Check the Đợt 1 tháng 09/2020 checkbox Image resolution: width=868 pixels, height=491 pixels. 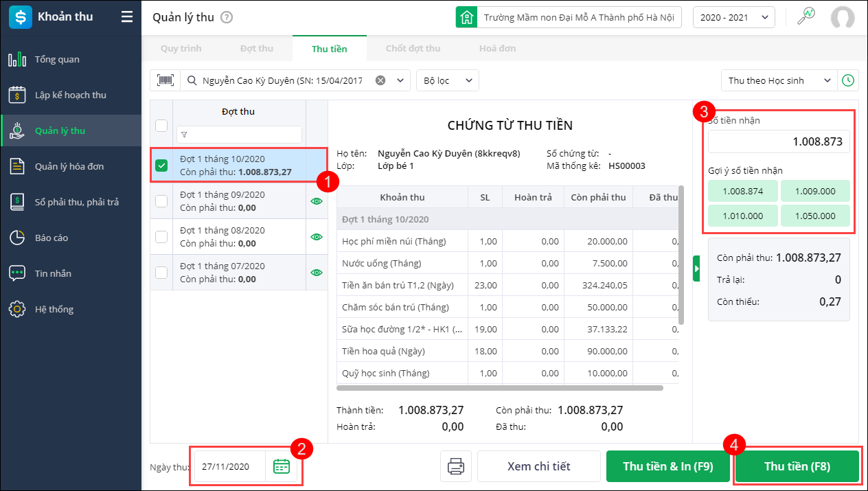tap(161, 201)
